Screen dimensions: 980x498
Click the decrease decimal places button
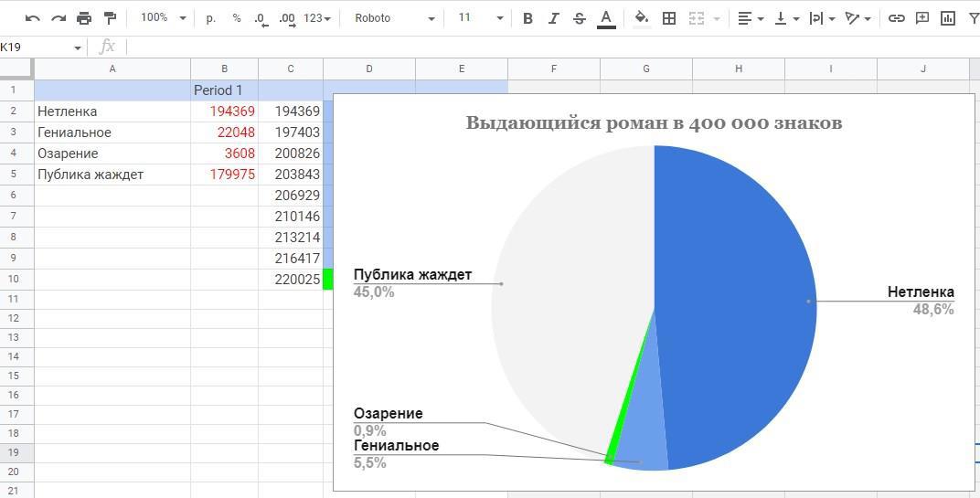[x=261, y=18]
